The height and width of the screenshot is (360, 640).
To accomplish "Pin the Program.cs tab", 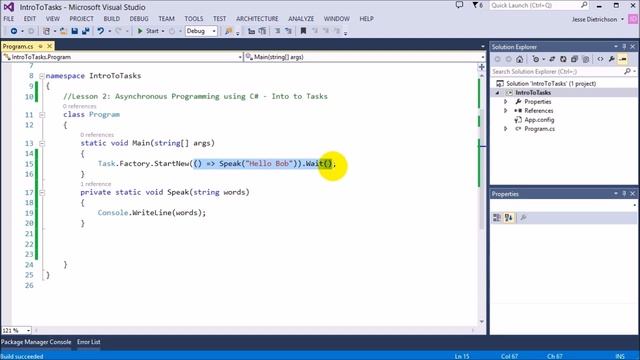I will coord(40,46).
